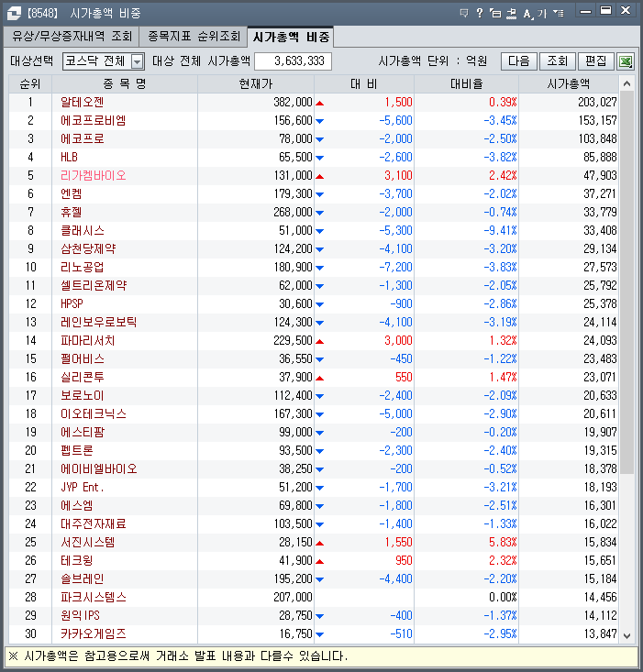
Task: Select stock 파크시스템스 in the list
Action: coord(93,598)
